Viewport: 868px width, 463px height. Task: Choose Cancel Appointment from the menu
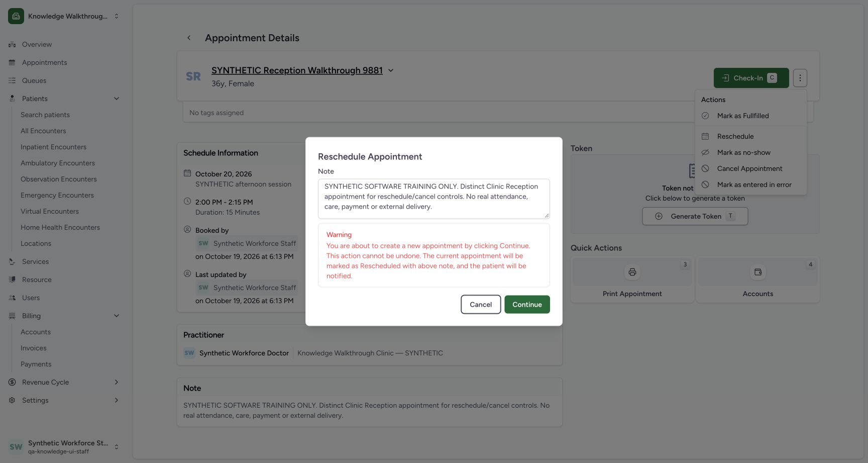(750, 168)
